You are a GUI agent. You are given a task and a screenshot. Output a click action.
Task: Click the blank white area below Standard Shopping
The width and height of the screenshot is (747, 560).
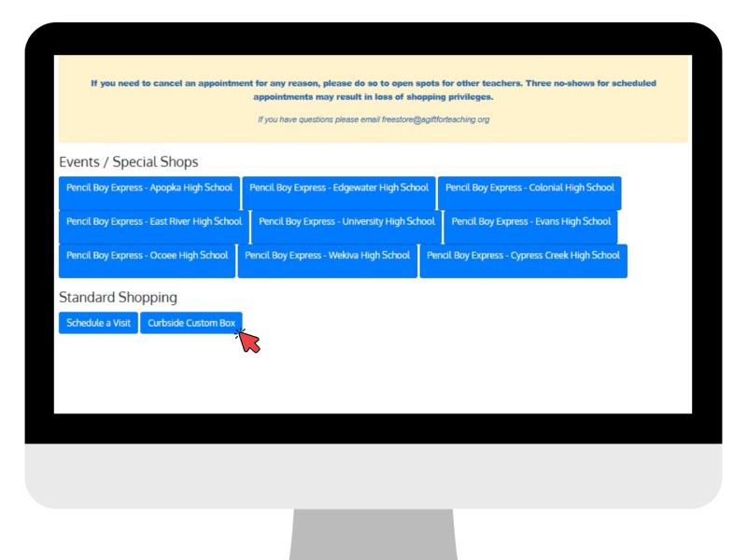coord(420,373)
